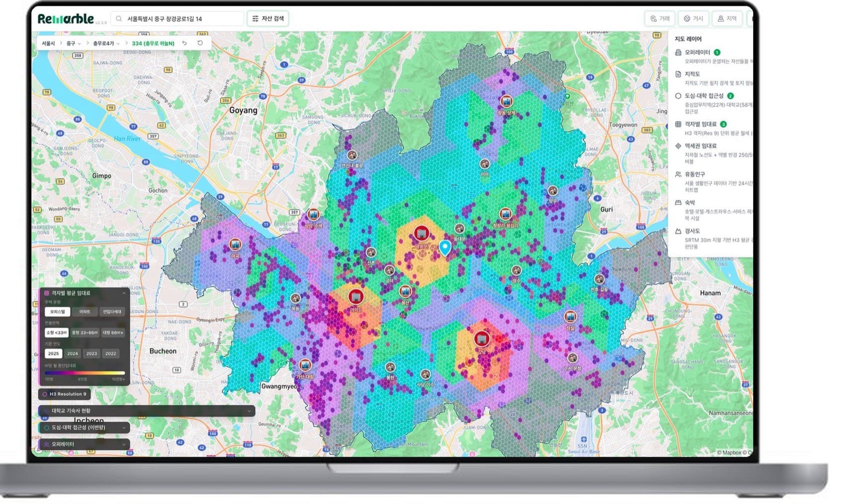Collapse the 격자별 평균 임대료 panel
This screenshot has width=845, height=504.
[x=124, y=293]
